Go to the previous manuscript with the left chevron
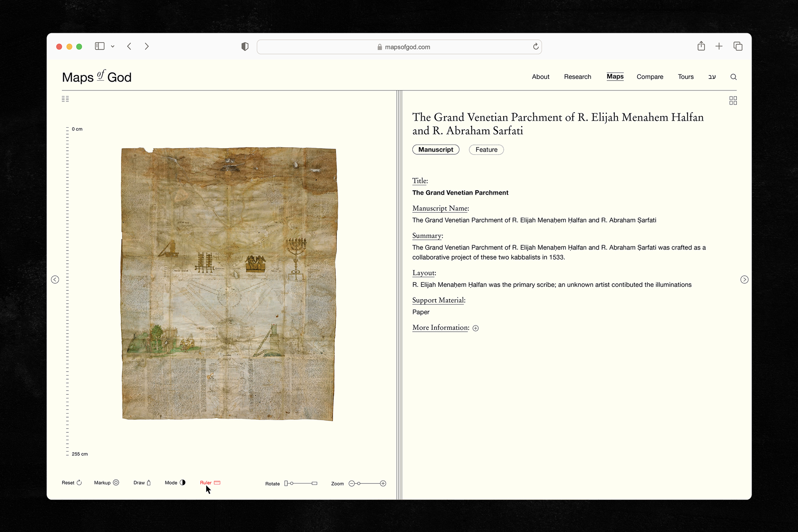Screen dimensions: 798x532 coord(55,279)
